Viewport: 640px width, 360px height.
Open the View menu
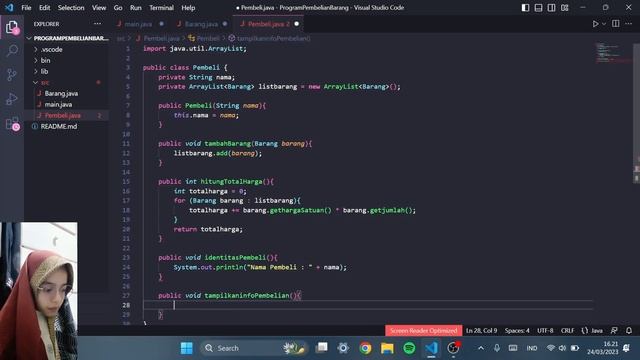(x=99, y=8)
